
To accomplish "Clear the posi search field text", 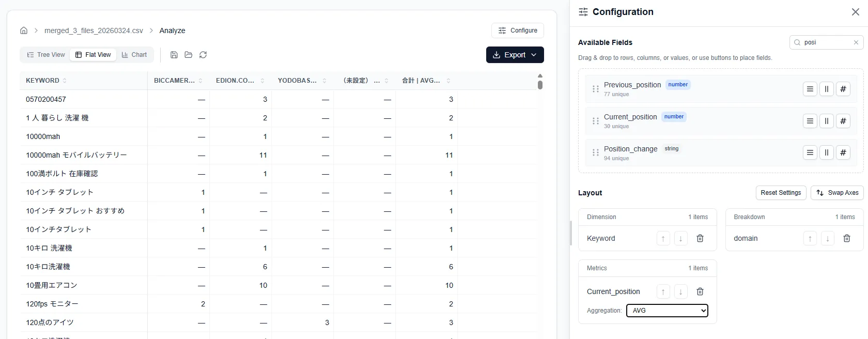I will 856,42.
